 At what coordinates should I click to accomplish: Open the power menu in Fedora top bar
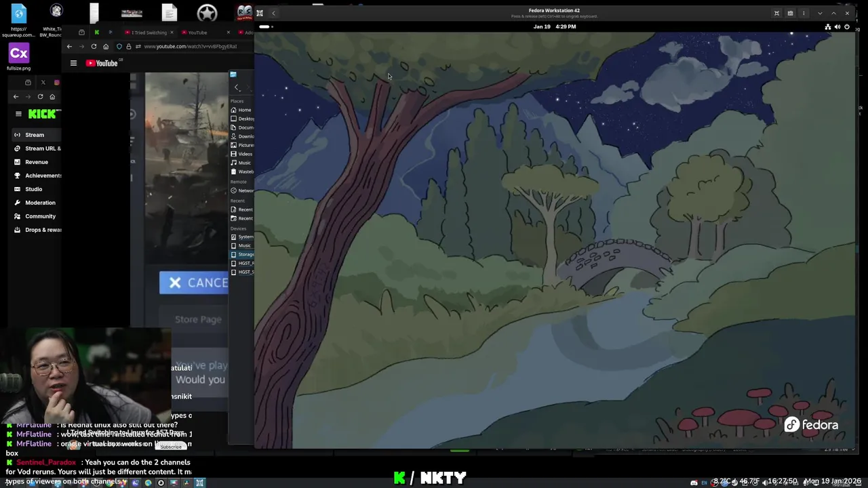pos(847,26)
